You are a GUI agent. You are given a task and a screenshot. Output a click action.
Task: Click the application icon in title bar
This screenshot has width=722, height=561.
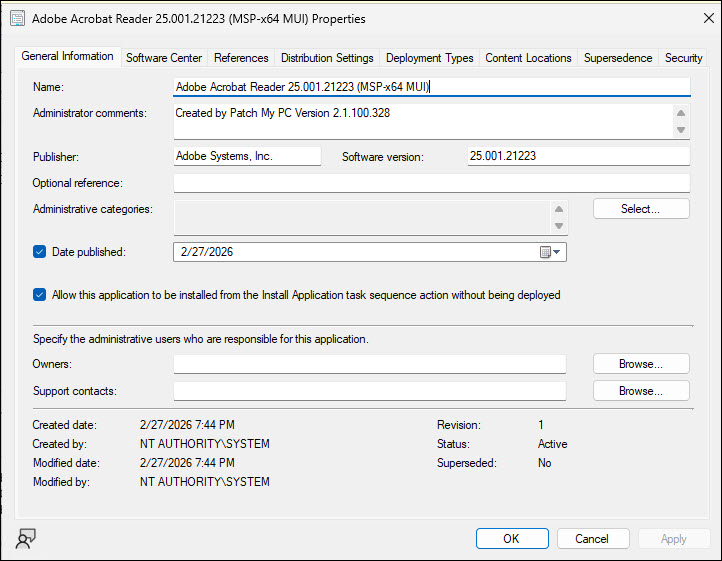(x=17, y=18)
